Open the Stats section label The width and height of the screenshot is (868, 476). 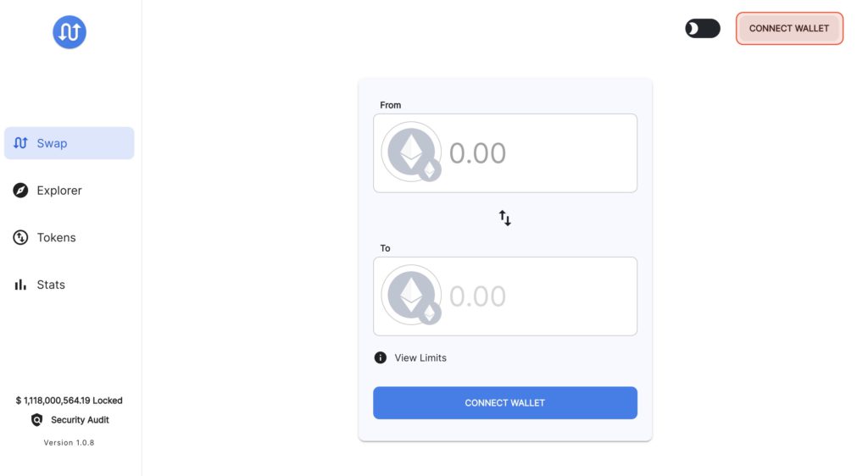tap(51, 285)
